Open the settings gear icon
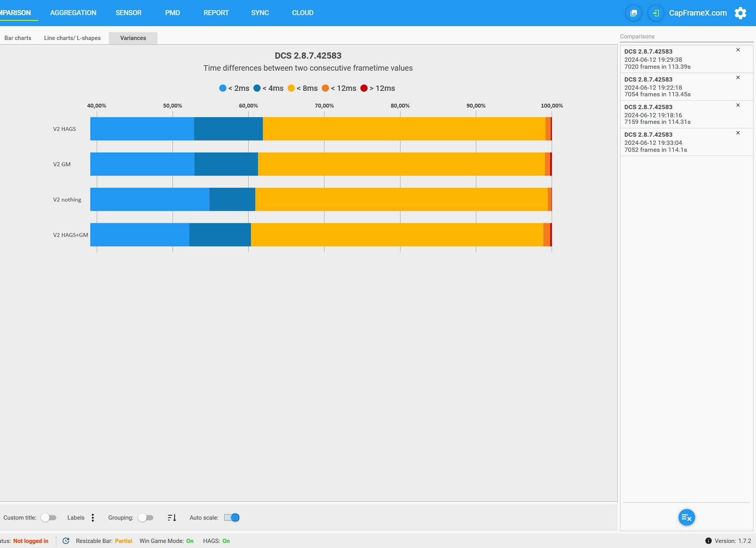This screenshot has width=756, height=548. click(740, 13)
